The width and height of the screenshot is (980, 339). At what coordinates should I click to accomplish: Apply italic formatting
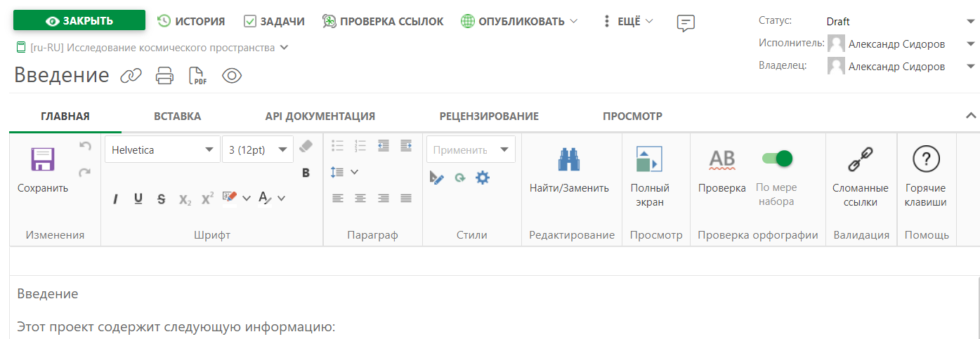[x=115, y=199]
